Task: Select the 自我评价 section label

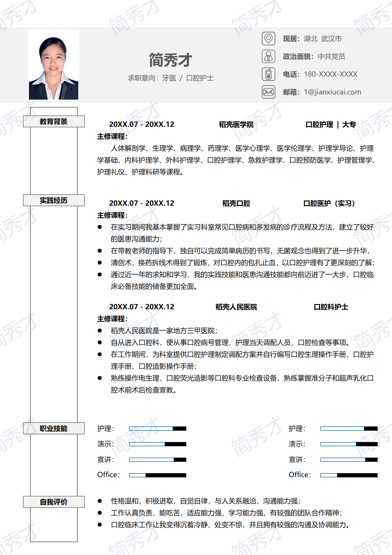Action: (54, 502)
